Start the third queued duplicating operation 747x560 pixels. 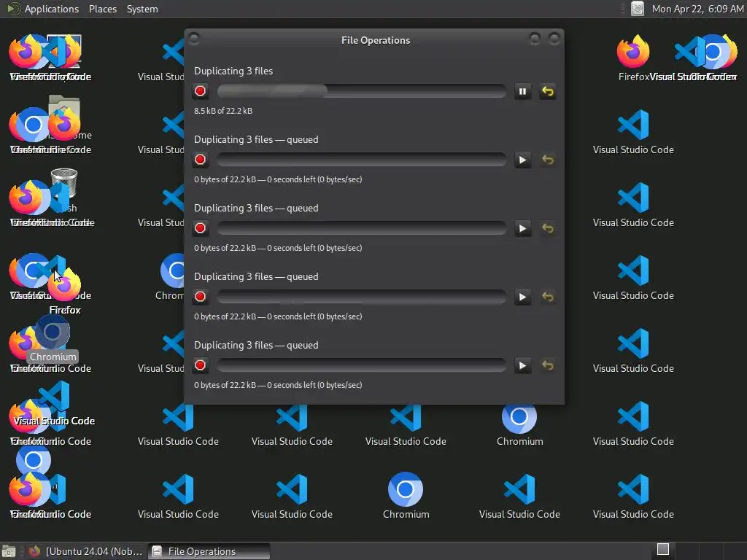tap(522, 297)
